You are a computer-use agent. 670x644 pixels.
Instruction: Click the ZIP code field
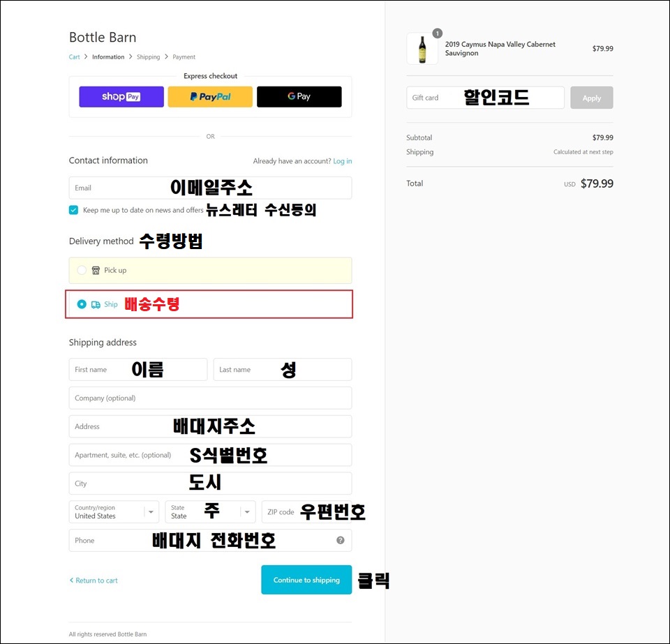tap(307, 511)
